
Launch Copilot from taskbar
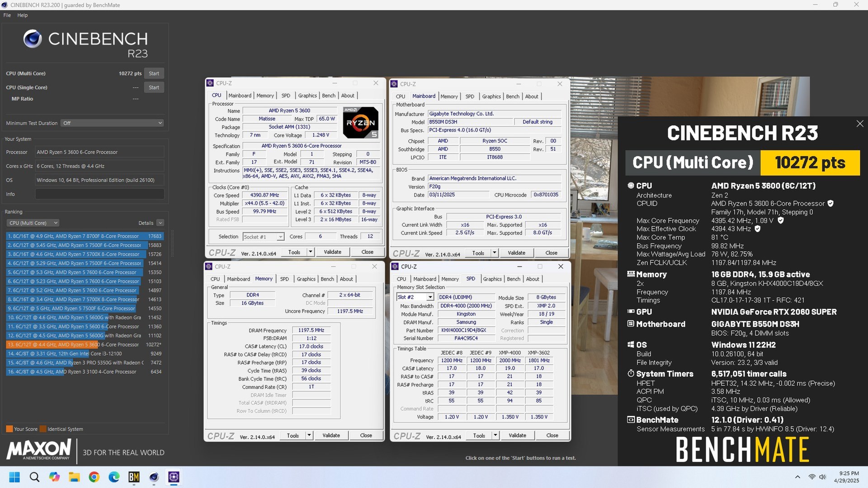[54, 477]
